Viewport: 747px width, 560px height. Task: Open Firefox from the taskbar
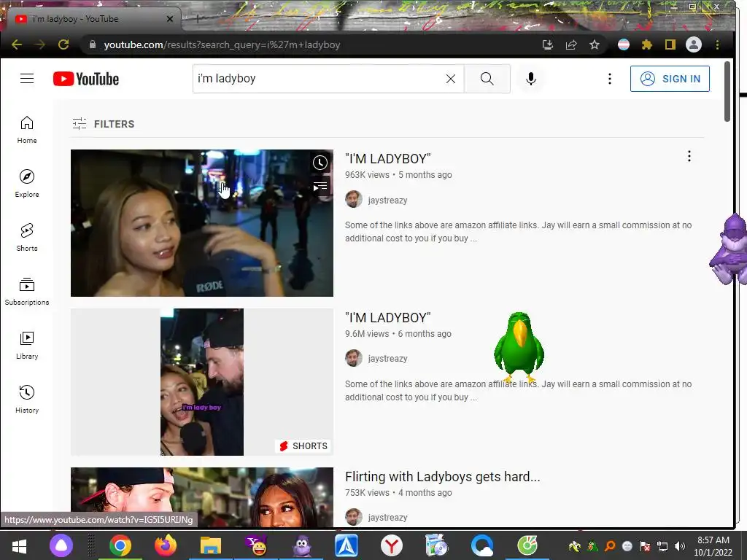click(x=166, y=545)
